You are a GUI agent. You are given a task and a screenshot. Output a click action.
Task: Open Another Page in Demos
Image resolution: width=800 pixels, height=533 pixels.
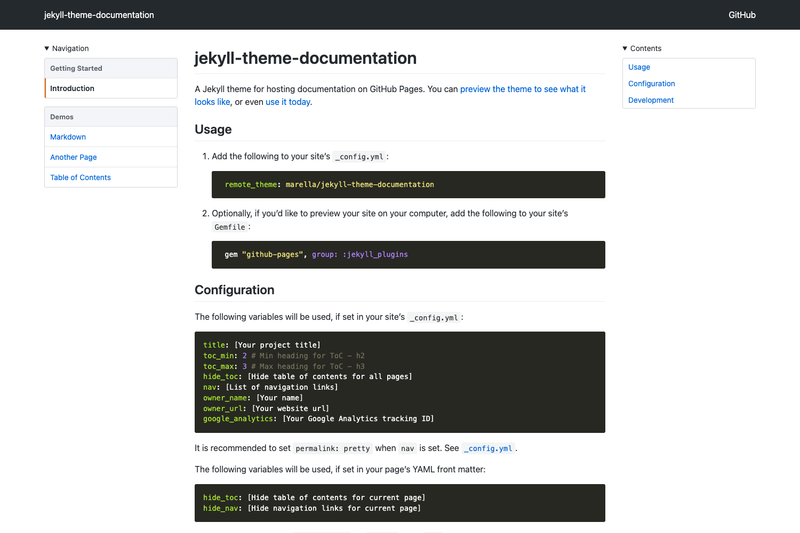73,157
